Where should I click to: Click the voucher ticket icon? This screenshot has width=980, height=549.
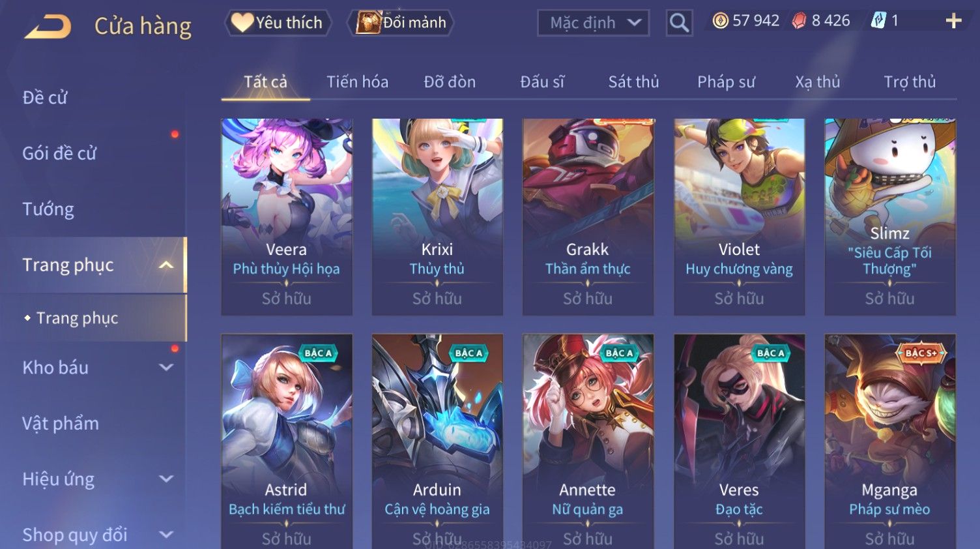coord(878,21)
